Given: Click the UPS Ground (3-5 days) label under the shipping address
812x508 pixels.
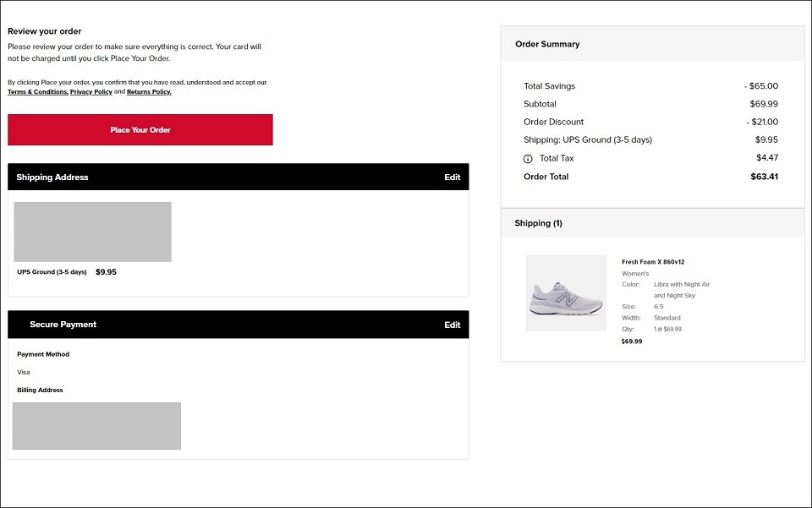Looking at the screenshot, I should coord(52,272).
